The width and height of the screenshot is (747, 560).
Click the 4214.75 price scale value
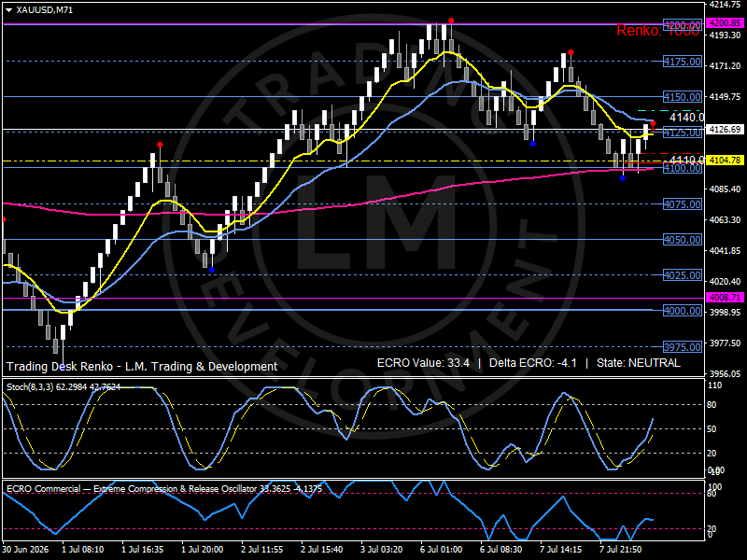click(x=725, y=5)
